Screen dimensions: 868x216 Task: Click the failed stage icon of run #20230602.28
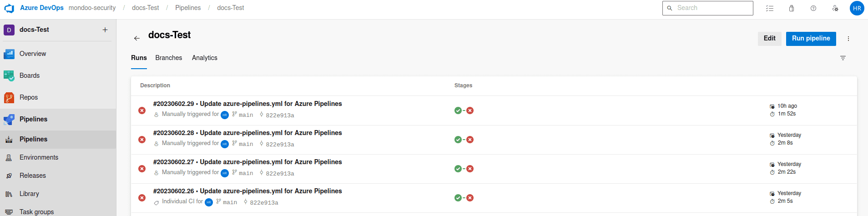click(470, 140)
